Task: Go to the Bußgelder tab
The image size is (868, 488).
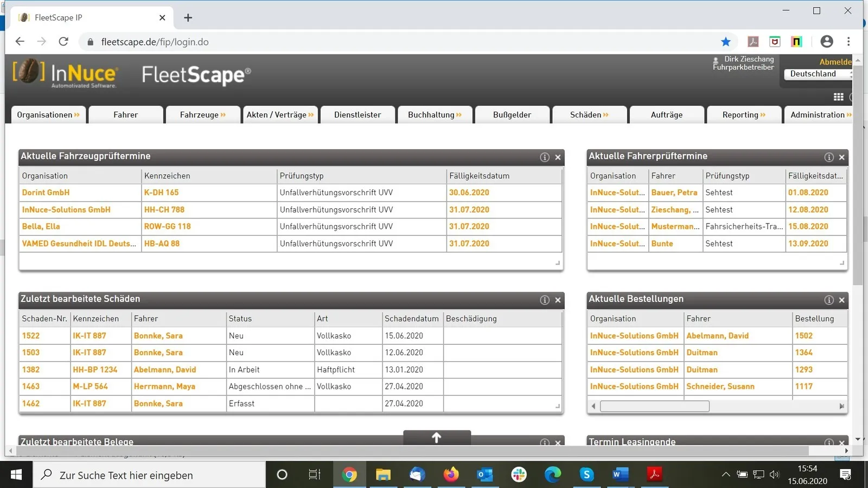Action: (512, 115)
